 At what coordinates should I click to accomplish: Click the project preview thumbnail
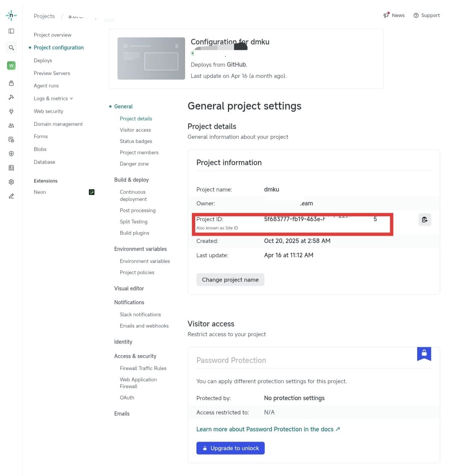coord(151,58)
